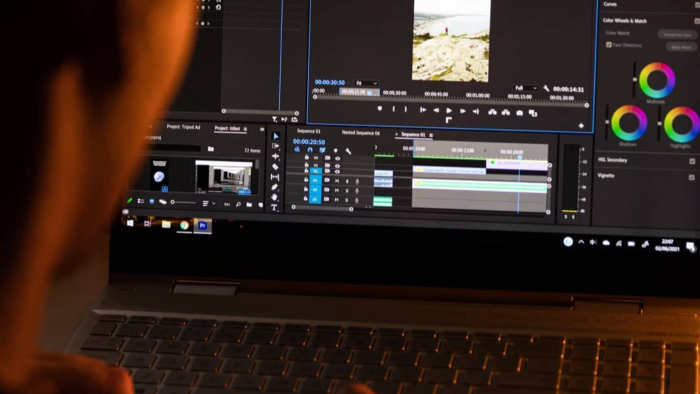Click the project Find magnifier icon

[x=238, y=204]
